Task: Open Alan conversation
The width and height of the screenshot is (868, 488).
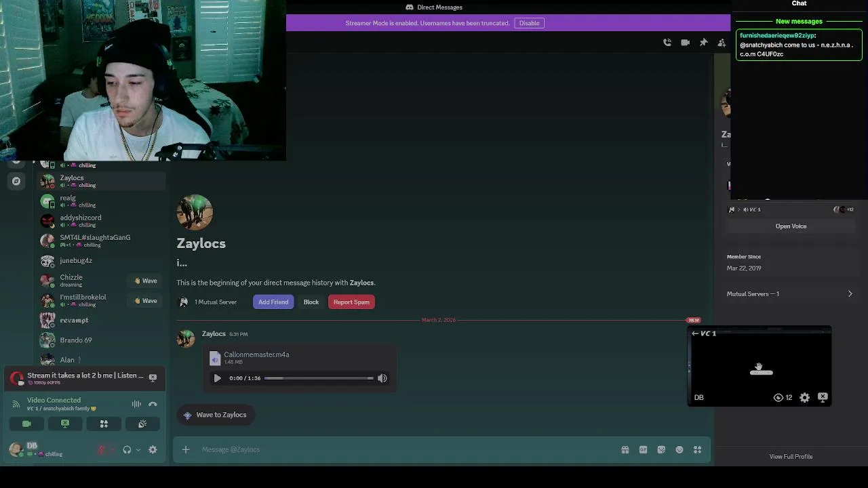Action: click(102, 360)
